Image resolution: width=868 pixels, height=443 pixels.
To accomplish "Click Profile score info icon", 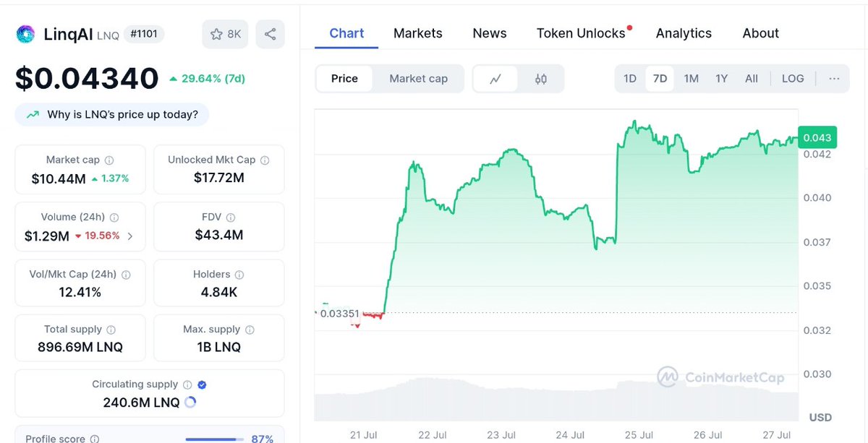I will (x=95, y=439).
